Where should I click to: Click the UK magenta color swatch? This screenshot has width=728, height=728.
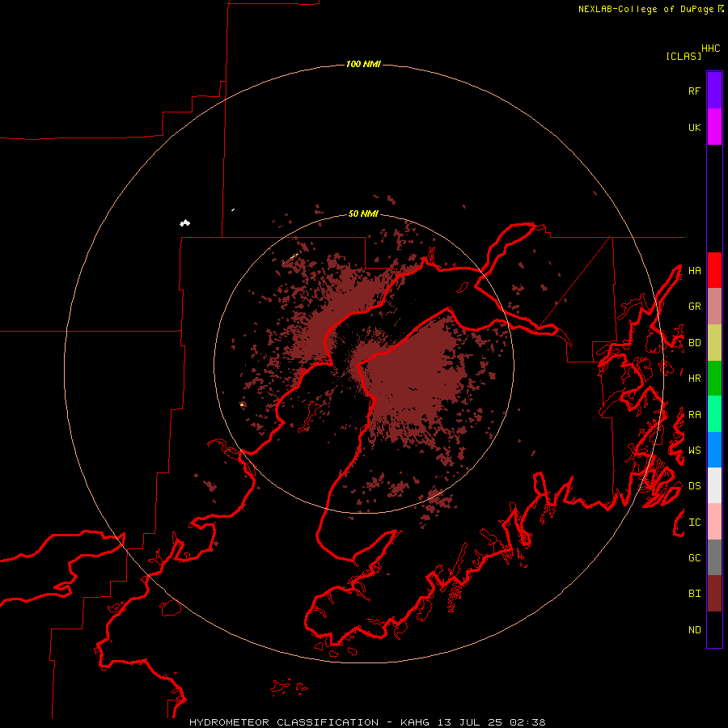coord(714,127)
